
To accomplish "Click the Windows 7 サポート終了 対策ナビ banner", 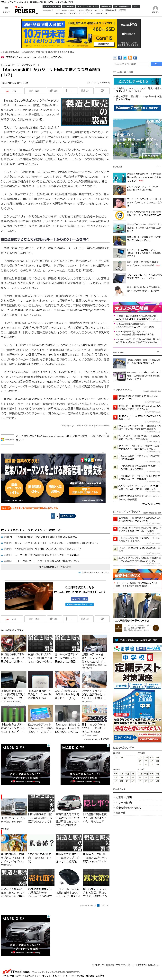I will [137, 108].
